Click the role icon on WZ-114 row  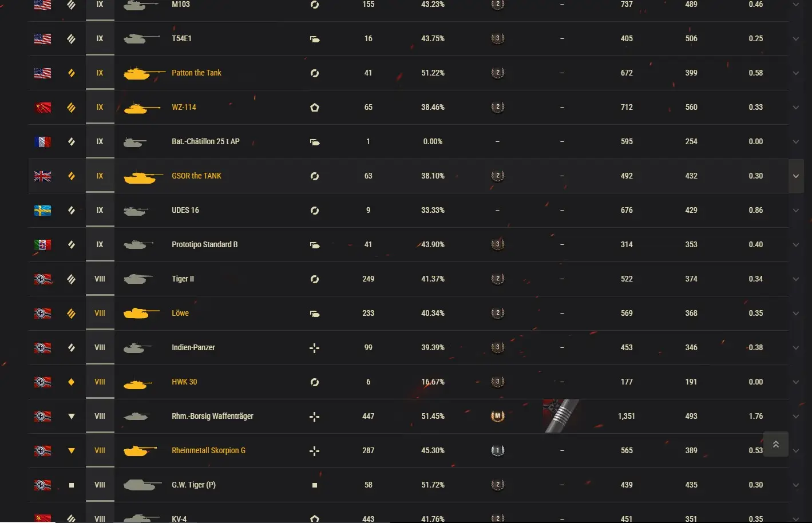pos(314,107)
